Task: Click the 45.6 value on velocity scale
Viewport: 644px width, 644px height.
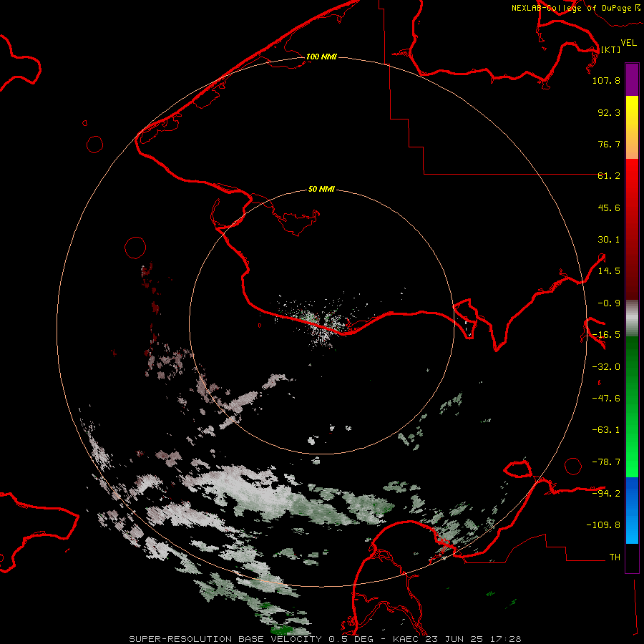Action: point(609,208)
